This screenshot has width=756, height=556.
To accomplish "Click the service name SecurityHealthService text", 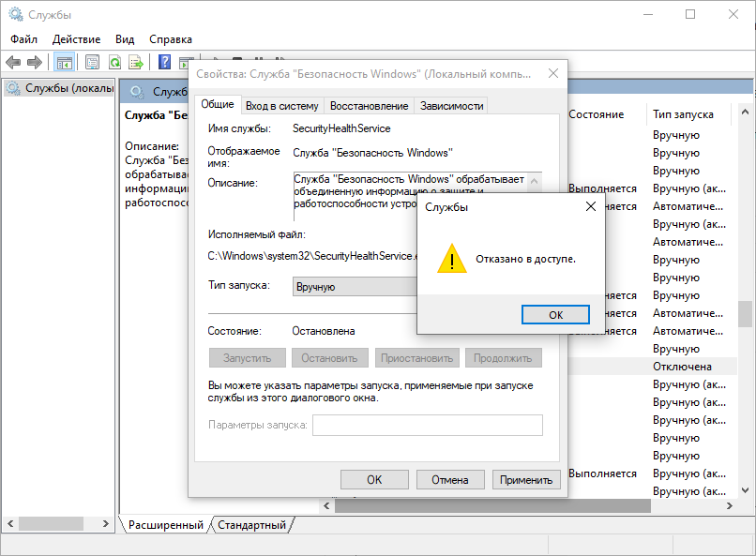I will 341,128.
